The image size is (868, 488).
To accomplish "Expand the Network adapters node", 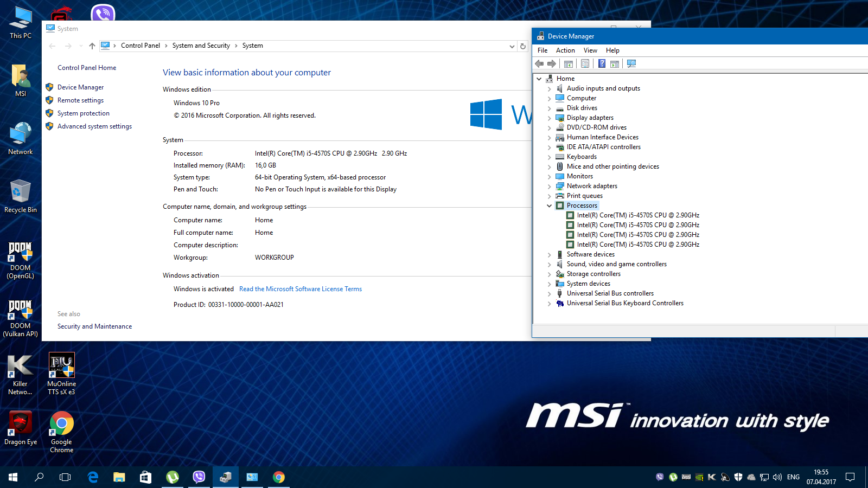I will pyautogui.click(x=549, y=187).
